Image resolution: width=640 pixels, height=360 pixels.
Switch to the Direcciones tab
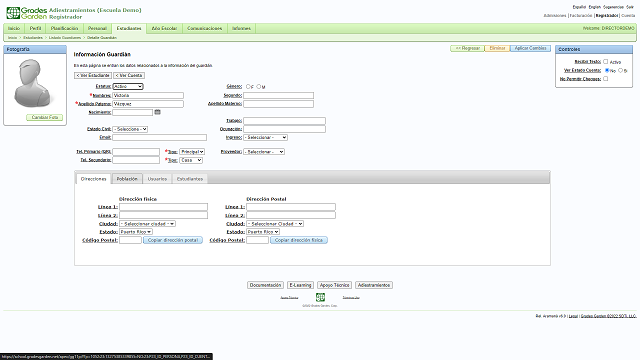click(93, 179)
